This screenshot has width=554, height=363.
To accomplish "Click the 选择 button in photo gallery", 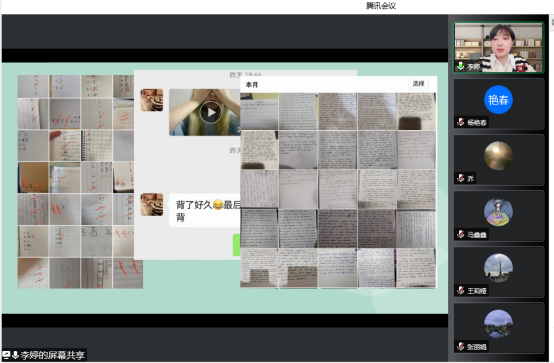I will 418,83.
